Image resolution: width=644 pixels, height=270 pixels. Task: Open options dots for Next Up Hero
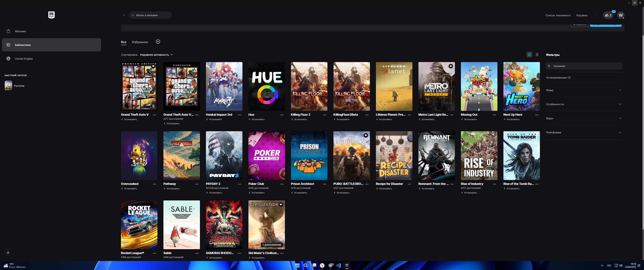(537, 115)
